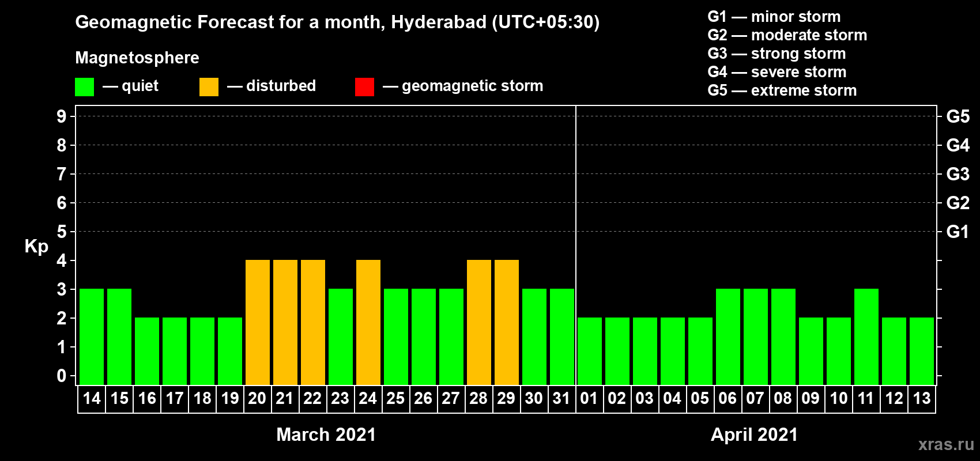Click the March 2021 month label
This screenshot has width=980, height=461.
coord(326,434)
